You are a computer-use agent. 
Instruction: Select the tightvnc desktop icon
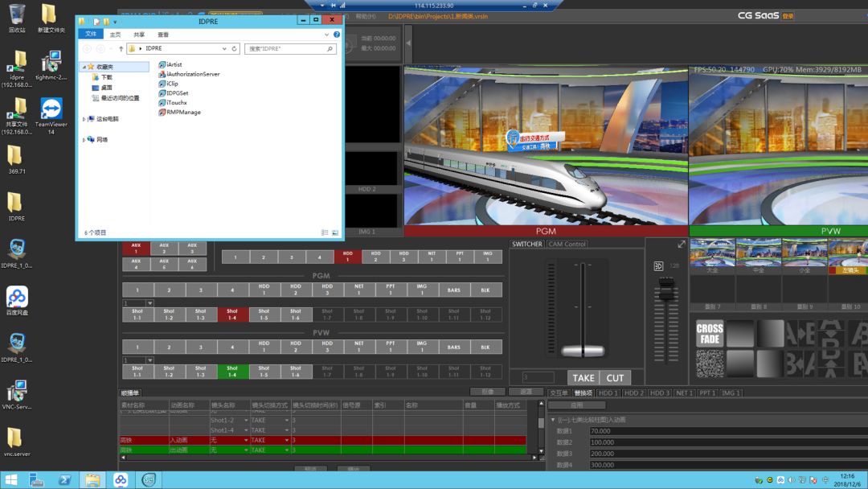(x=51, y=65)
